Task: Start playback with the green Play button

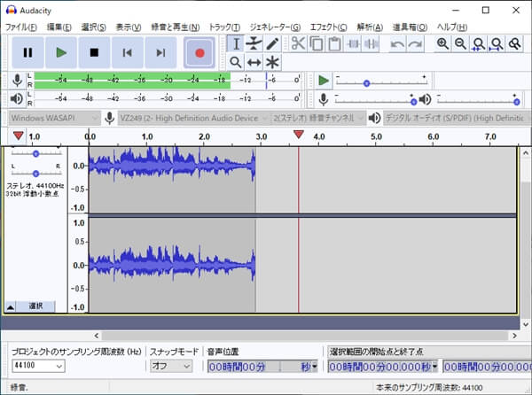Action: [x=61, y=53]
